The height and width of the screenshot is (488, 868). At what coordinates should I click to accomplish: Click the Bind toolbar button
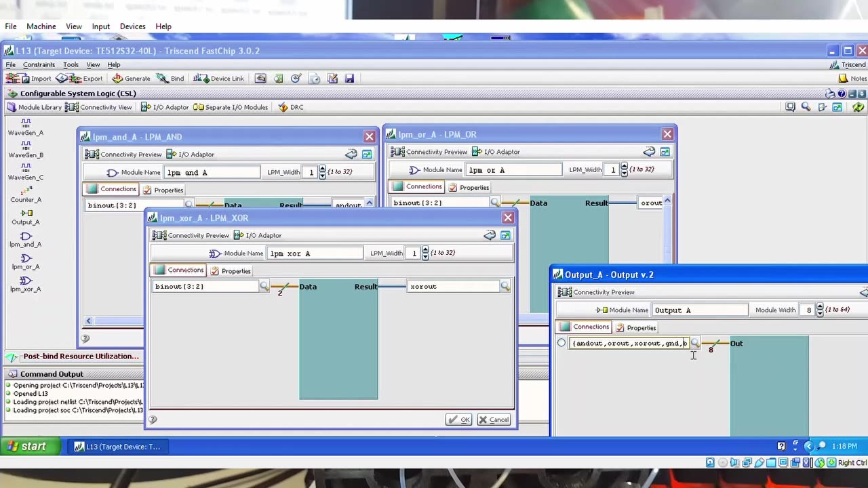tap(171, 79)
